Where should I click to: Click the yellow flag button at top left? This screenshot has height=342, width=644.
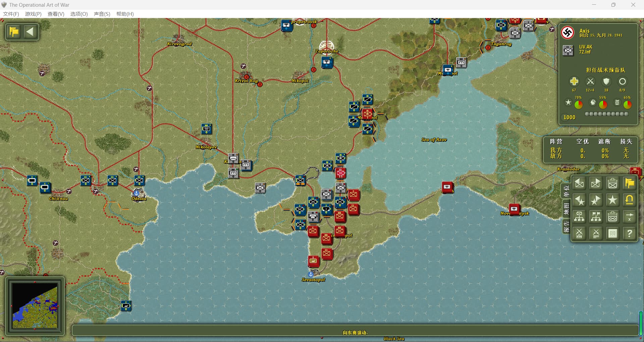pos(14,32)
